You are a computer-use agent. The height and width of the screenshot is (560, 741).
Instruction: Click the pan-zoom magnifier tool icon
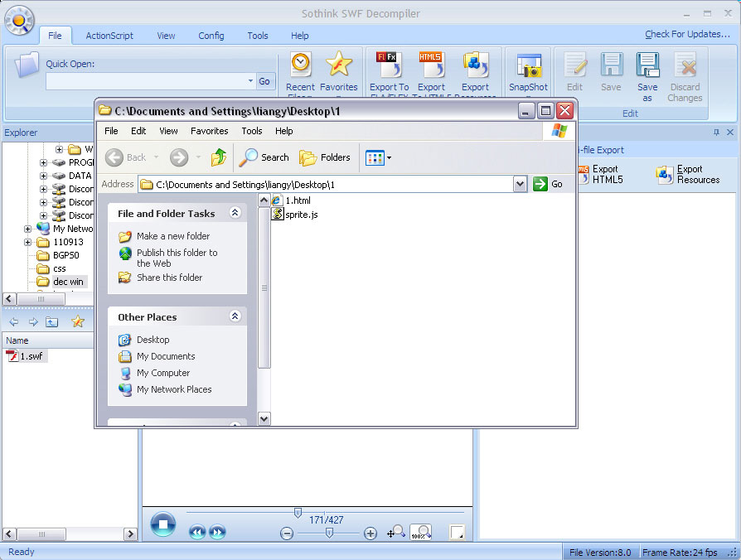point(396,532)
